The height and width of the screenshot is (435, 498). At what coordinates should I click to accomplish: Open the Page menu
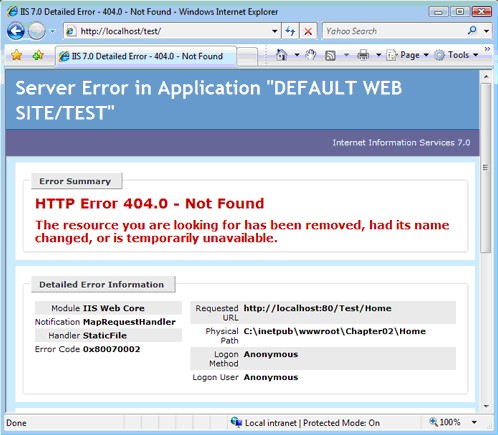(407, 55)
